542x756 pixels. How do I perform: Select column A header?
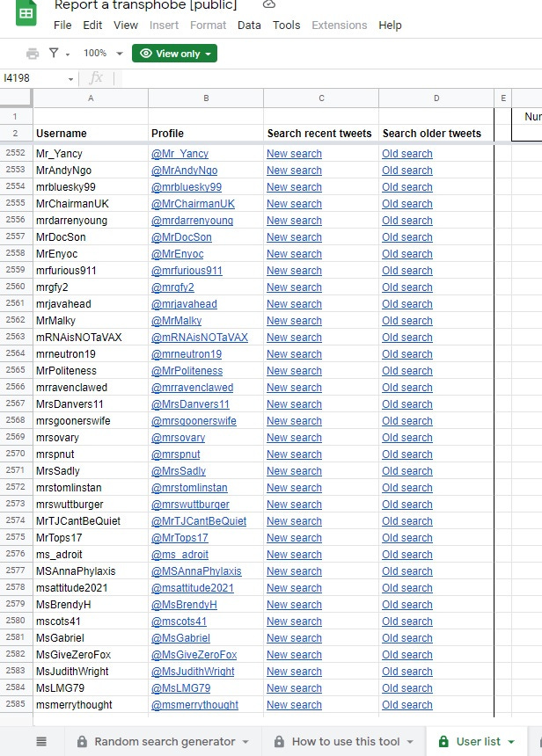coord(91,98)
